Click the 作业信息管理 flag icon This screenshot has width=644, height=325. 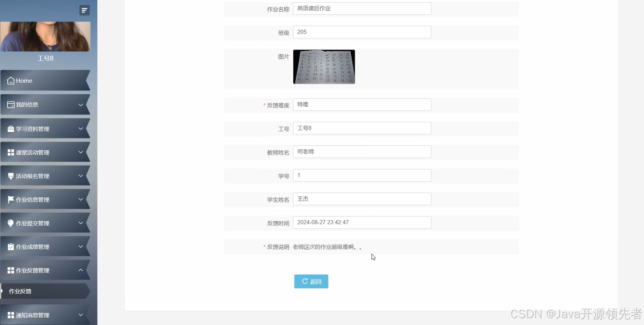(x=10, y=199)
